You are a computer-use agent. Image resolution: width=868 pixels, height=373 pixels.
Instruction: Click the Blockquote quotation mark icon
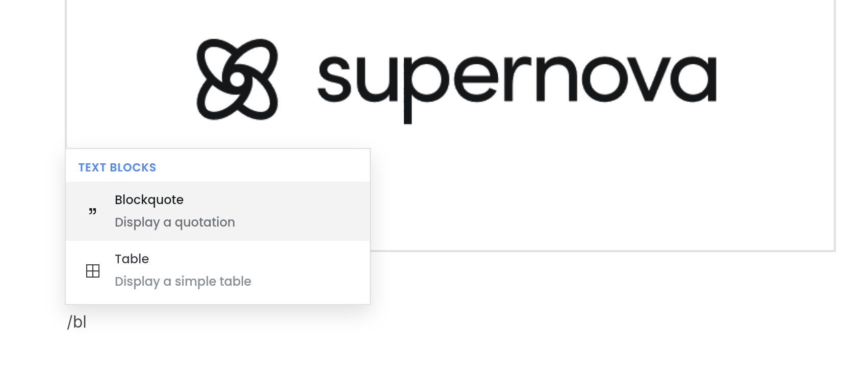click(x=92, y=211)
